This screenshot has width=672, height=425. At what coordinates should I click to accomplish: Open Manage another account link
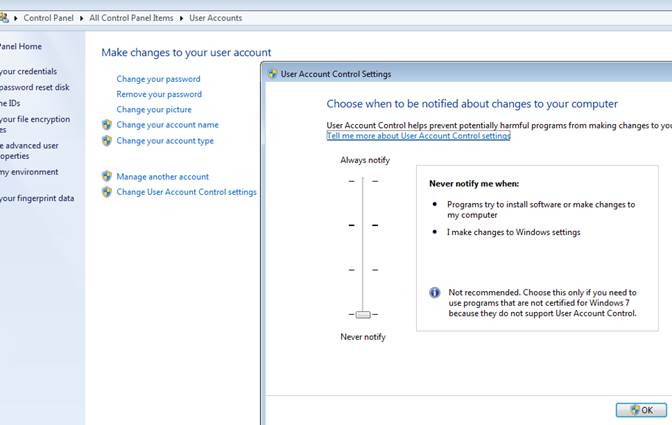click(162, 177)
